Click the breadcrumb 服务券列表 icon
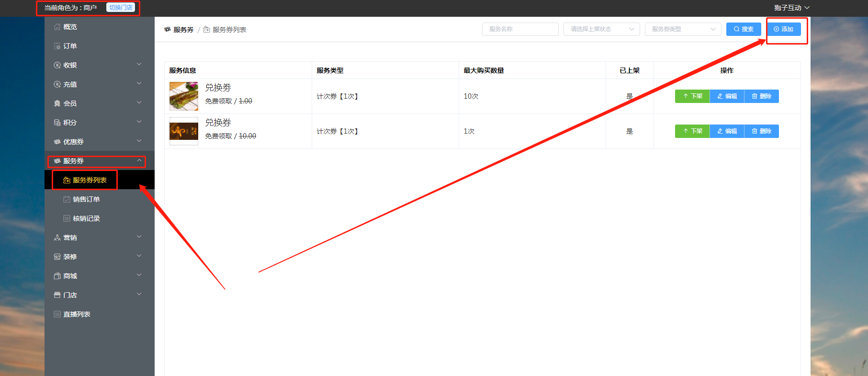 [x=207, y=30]
